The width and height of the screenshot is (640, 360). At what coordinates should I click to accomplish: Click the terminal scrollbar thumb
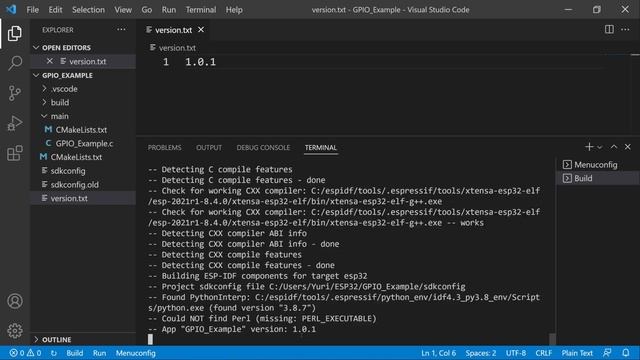point(552,339)
